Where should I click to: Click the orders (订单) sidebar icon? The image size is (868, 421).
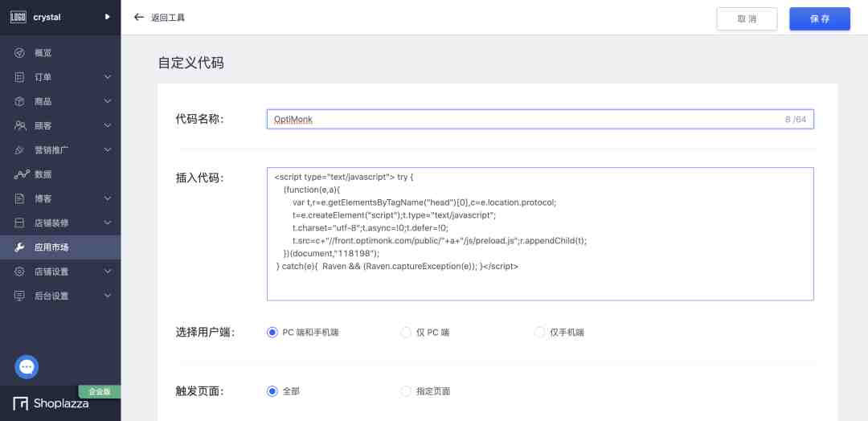pyautogui.click(x=19, y=77)
